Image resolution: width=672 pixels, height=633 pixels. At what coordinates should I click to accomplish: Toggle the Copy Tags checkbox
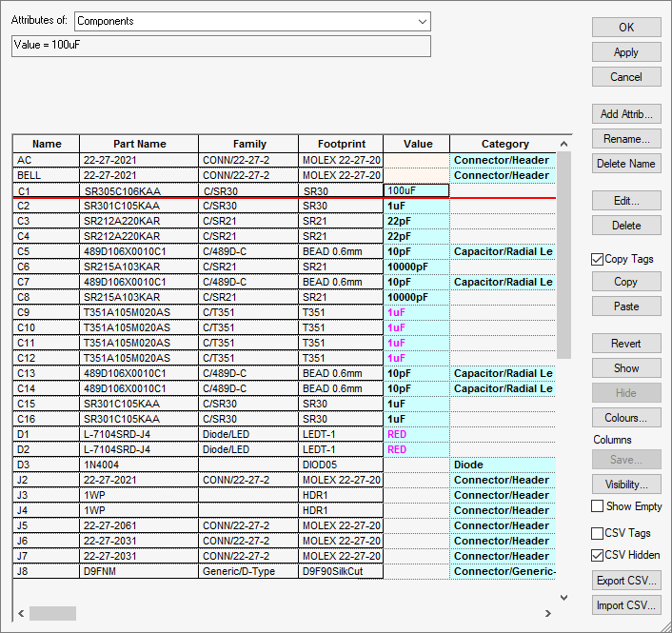[598, 259]
